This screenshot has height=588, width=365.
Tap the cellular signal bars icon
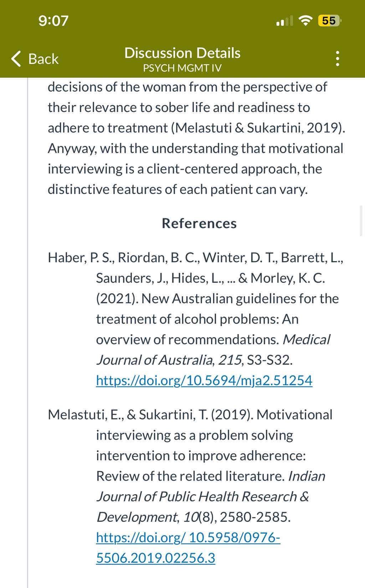point(285,21)
